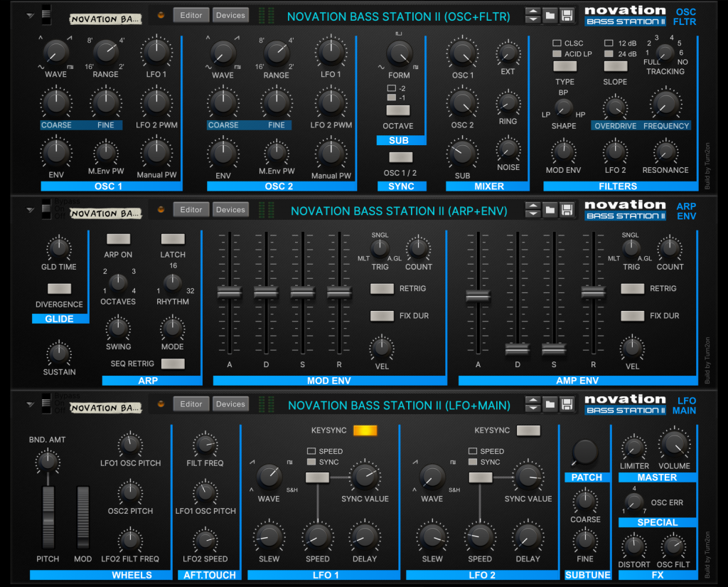The height and width of the screenshot is (587, 728).
Task: Step through OSC+FLTR patches with arrows
Action: 532,16
